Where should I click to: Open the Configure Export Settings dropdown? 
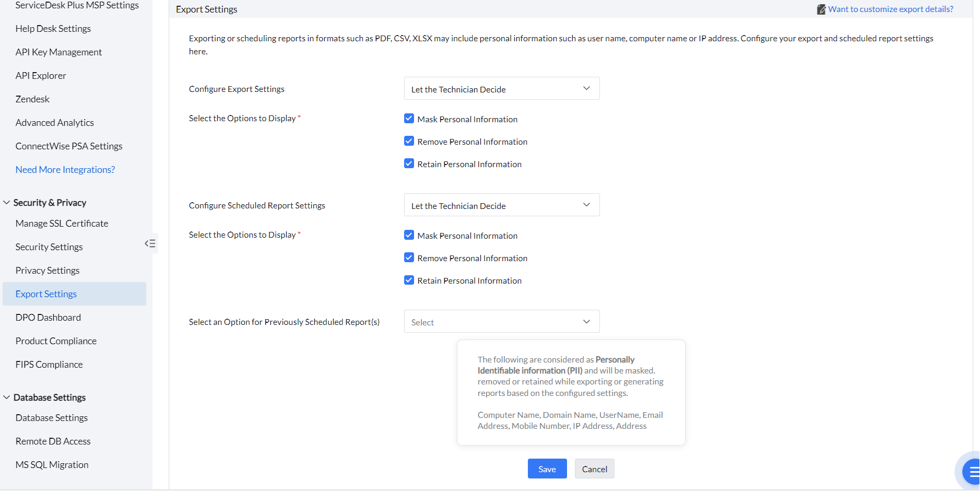(501, 89)
